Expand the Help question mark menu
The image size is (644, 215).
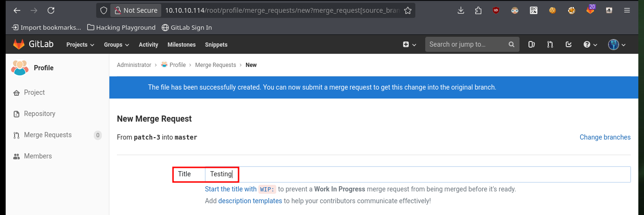tap(590, 44)
